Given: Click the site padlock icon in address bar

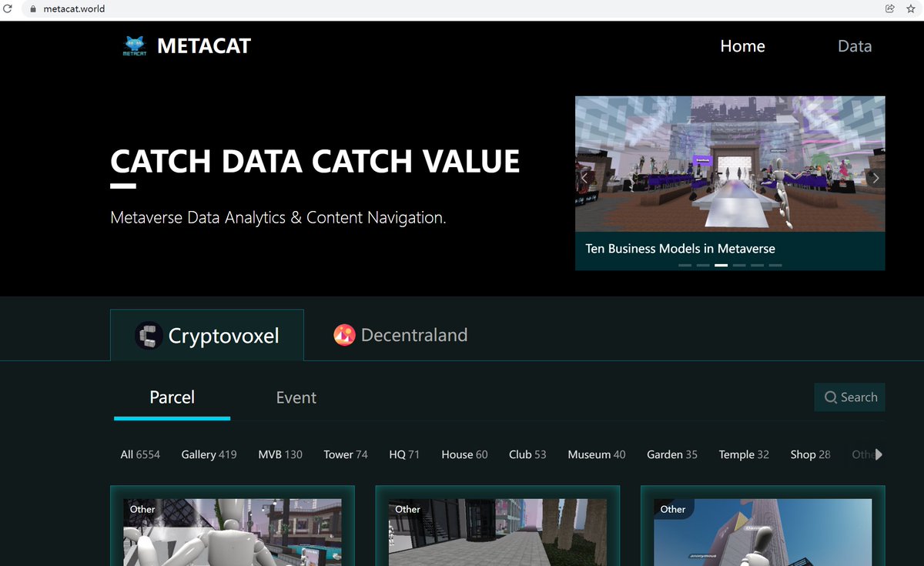Looking at the screenshot, I should (33, 9).
